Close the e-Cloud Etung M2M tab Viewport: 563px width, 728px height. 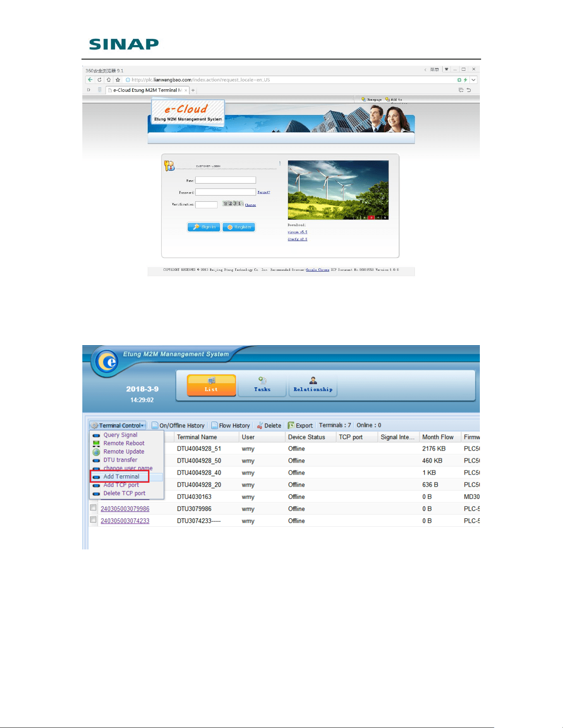click(186, 90)
